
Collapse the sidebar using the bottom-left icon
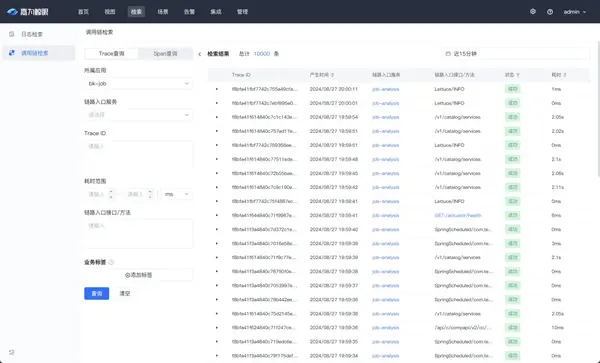coord(11,352)
